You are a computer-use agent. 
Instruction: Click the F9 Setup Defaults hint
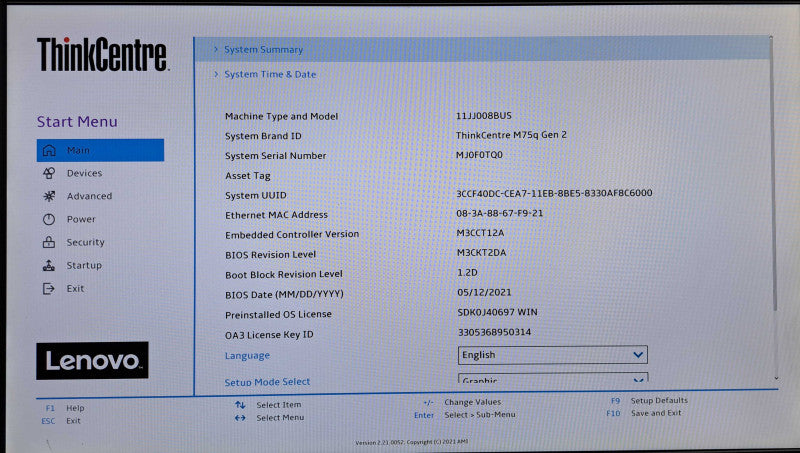click(x=649, y=400)
